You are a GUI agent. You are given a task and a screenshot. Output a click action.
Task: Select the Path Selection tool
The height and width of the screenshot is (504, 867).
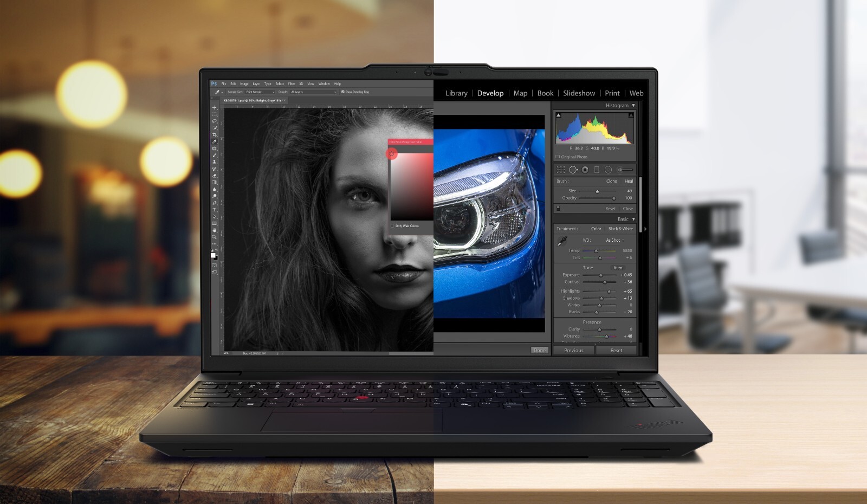click(x=215, y=216)
